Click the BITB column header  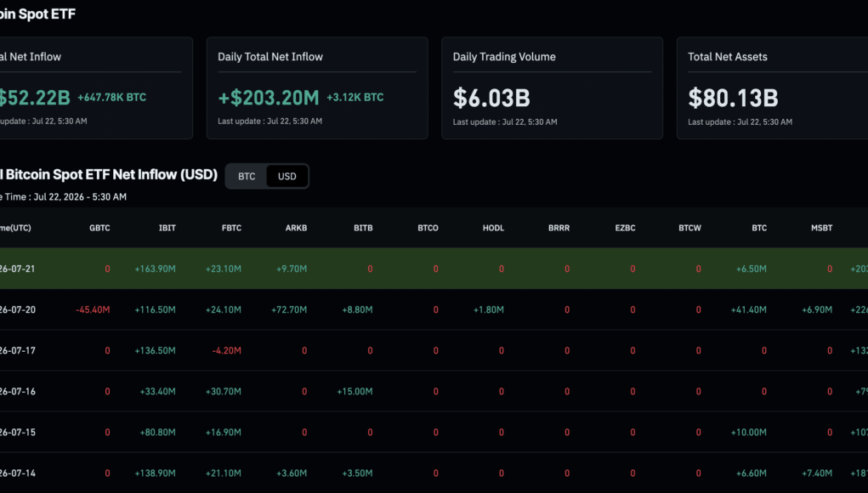click(363, 228)
